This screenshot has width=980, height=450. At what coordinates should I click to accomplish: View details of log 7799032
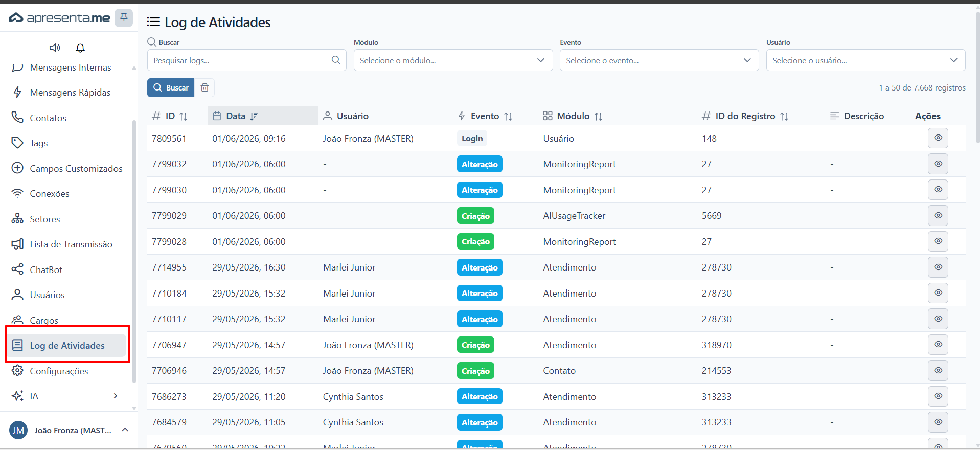938,164
